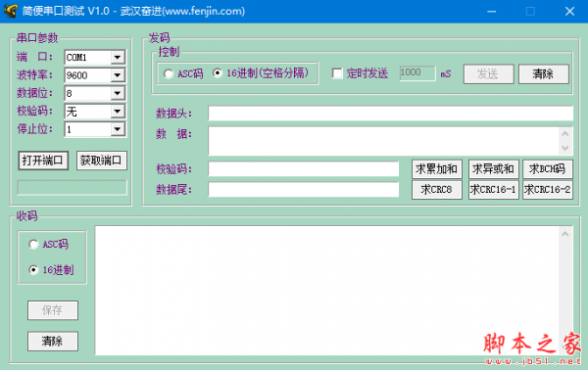Click the 求累加和 button
This screenshot has width=588, height=370.
coord(437,169)
